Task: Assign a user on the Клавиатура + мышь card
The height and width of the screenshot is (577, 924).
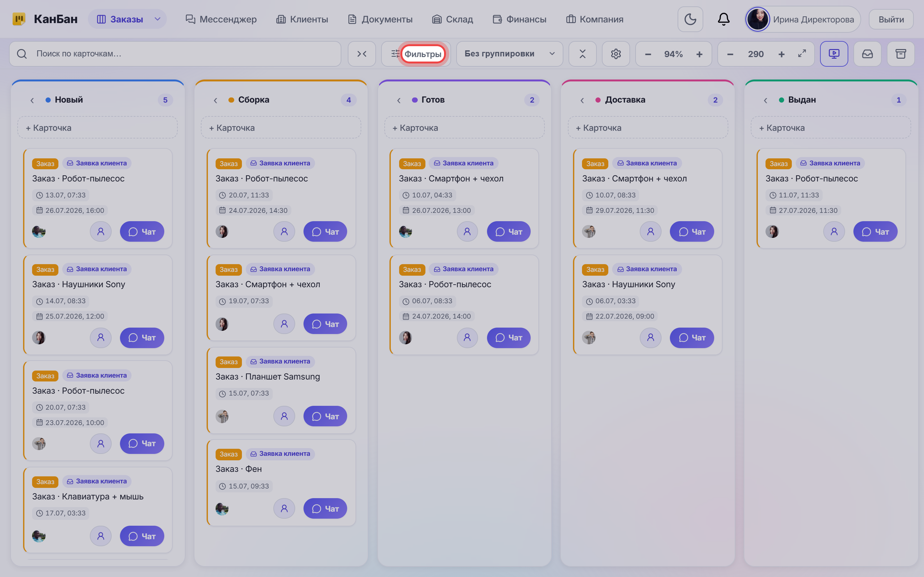Action: coord(101,536)
